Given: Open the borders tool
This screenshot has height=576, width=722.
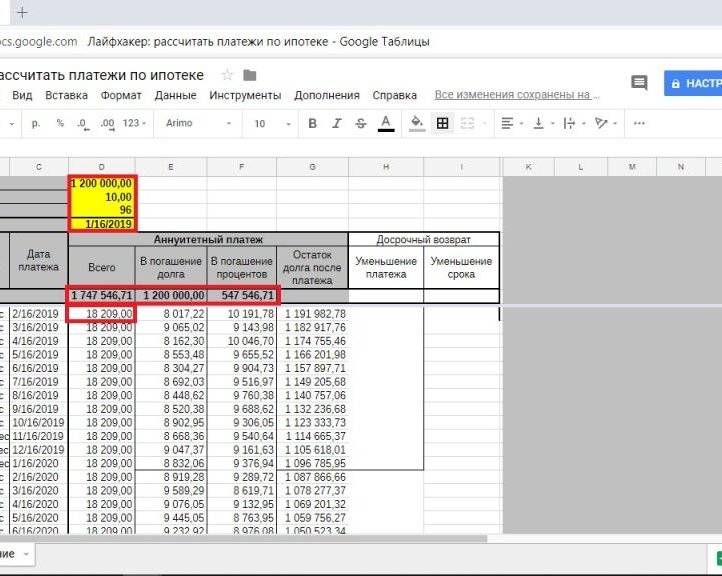Looking at the screenshot, I should [443, 123].
